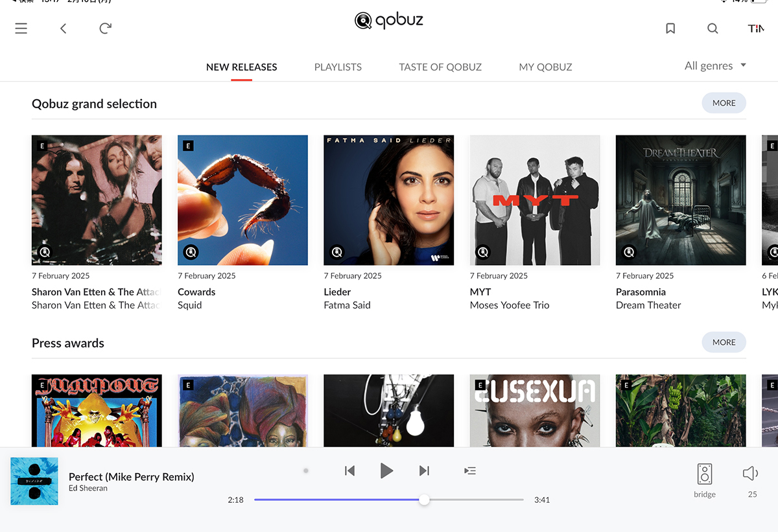Open the hamburger menu

tap(21, 29)
